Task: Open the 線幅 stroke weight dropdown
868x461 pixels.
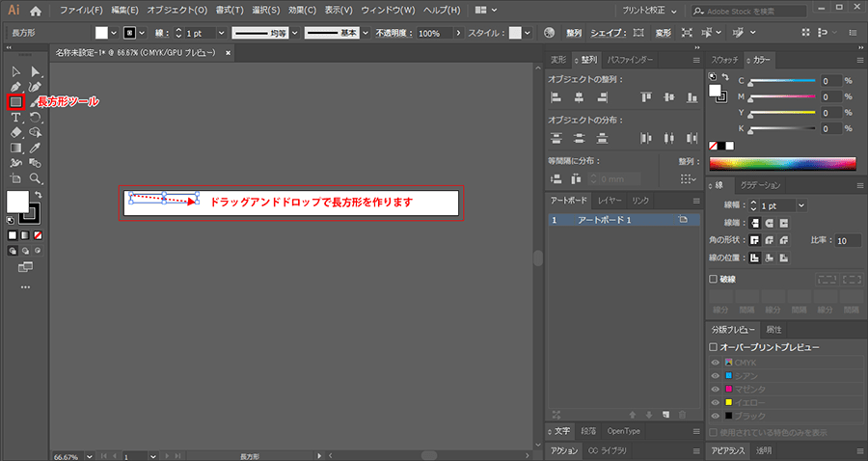Action: pyautogui.click(x=801, y=205)
